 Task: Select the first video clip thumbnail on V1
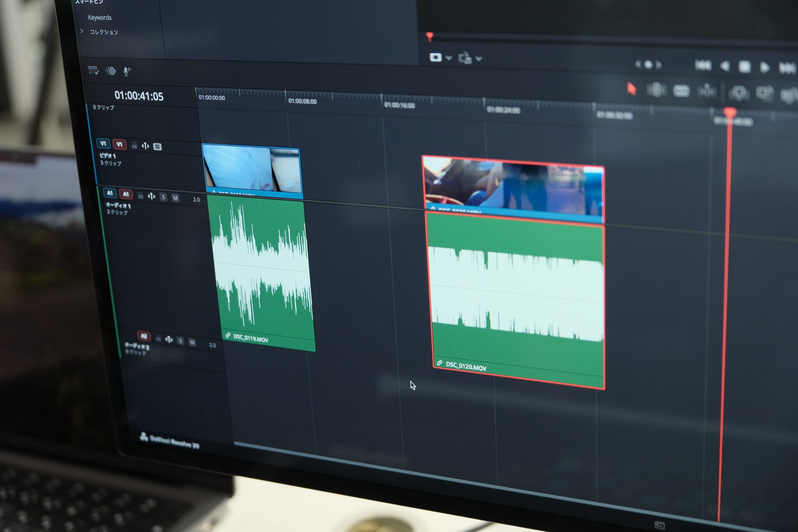pyautogui.click(x=252, y=170)
